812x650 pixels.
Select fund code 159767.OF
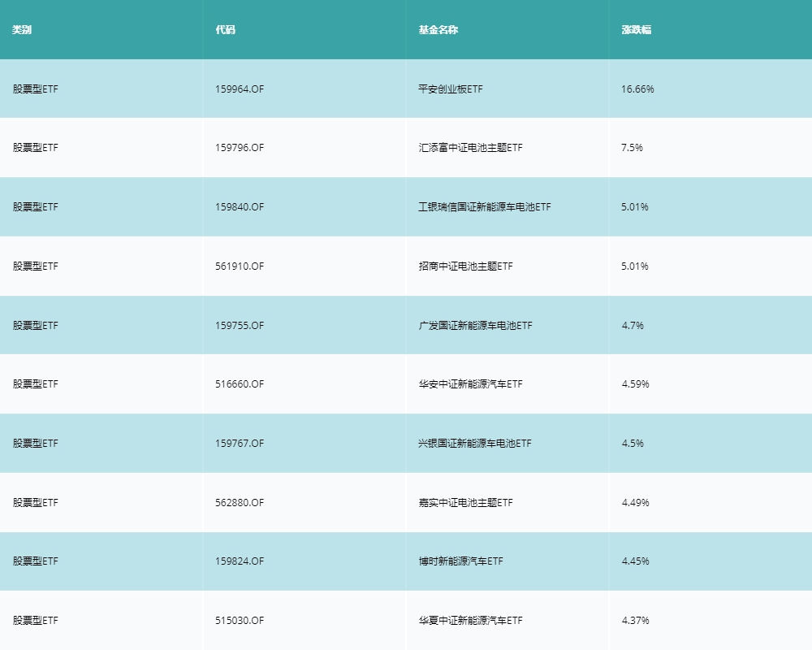(x=240, y=443)
